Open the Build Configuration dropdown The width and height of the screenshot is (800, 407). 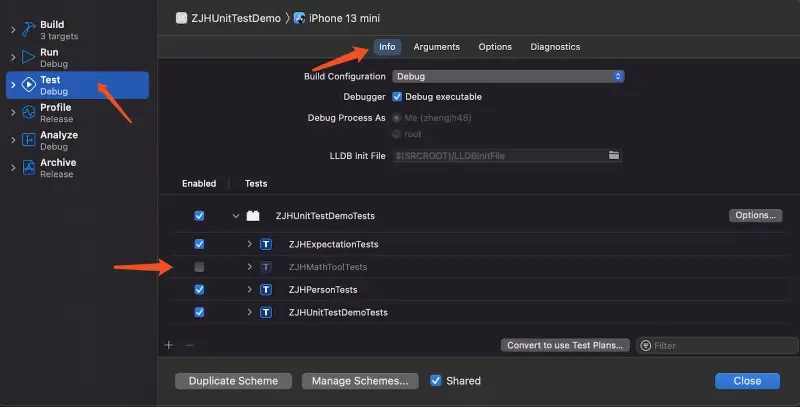[508, 76]
